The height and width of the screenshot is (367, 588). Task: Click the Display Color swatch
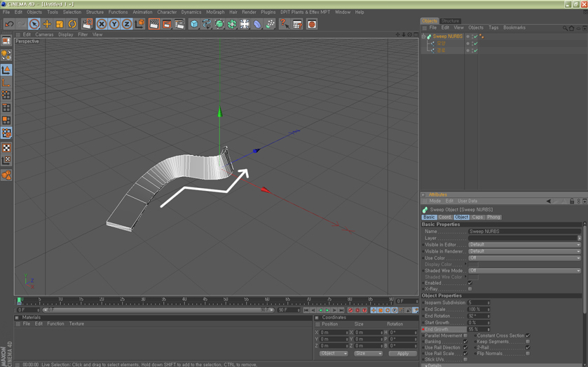tap(473, 265)
